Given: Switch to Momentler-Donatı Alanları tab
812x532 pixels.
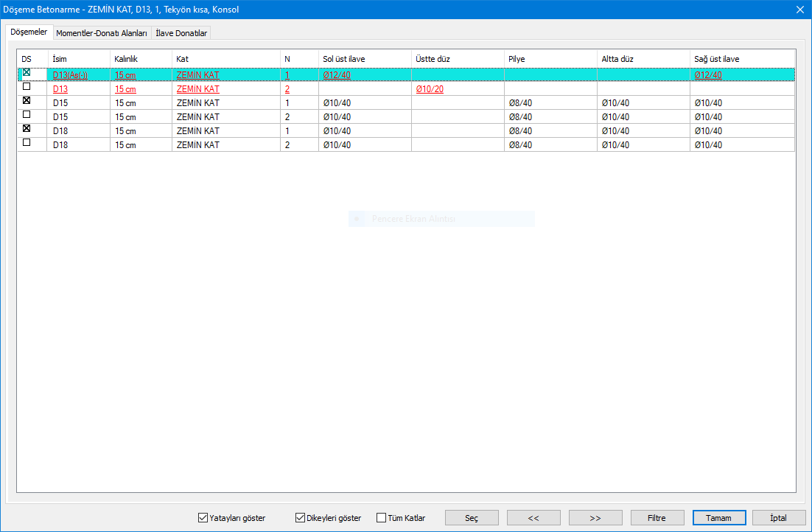Looking at the screenshot, I should pos(102,33).
